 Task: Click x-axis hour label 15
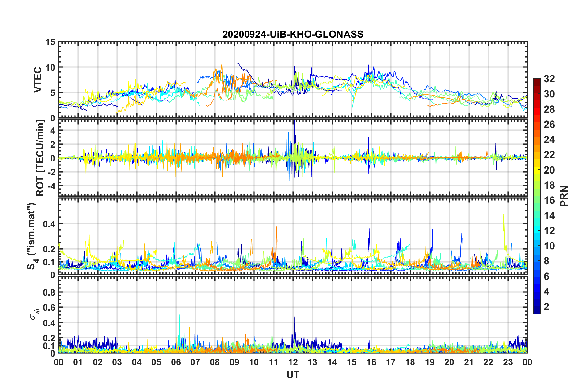pyautogui.click(x=352, y=362)
